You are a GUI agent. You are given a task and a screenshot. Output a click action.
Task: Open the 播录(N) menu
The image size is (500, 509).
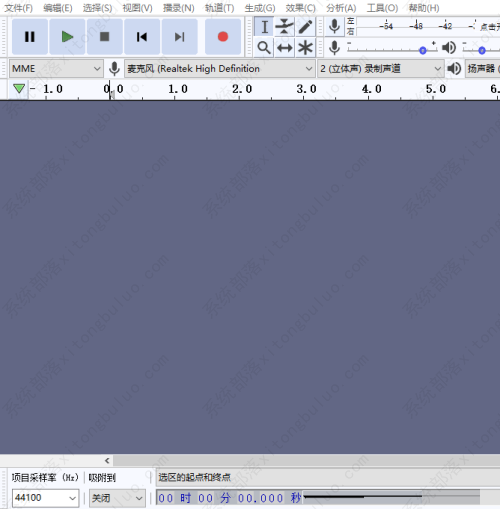point(179,8)
